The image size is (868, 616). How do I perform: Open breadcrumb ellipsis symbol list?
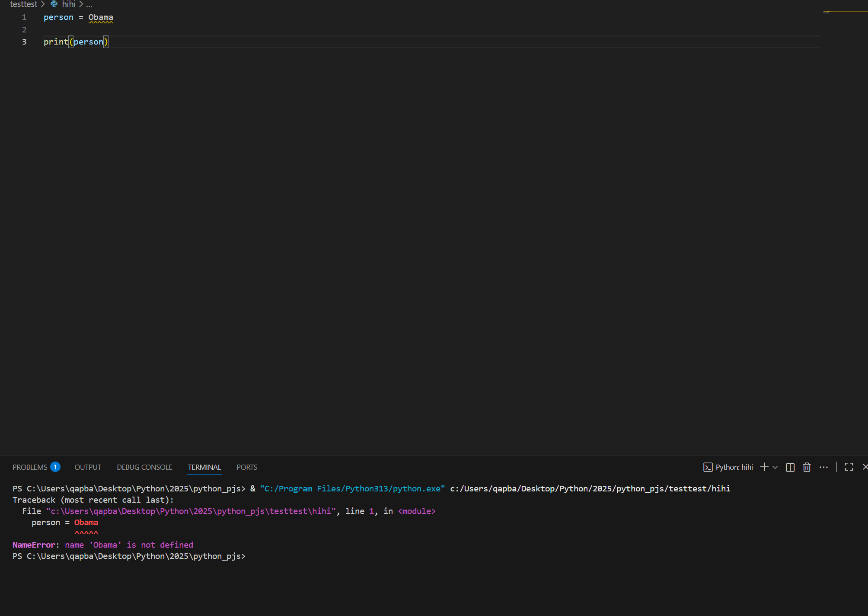(89, 4)
